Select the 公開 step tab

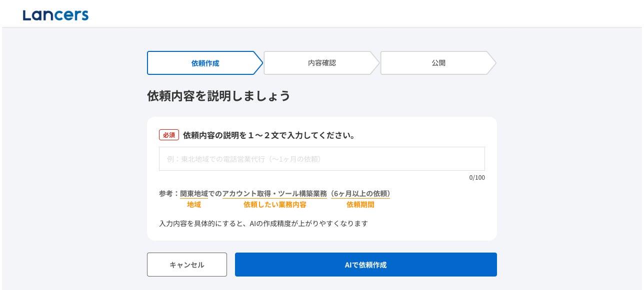point(438,63)
